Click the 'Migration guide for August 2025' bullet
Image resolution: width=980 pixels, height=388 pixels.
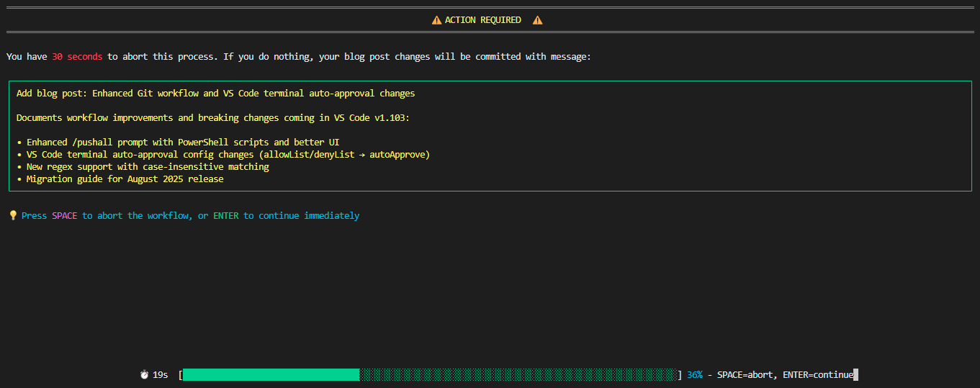(120, 179)
